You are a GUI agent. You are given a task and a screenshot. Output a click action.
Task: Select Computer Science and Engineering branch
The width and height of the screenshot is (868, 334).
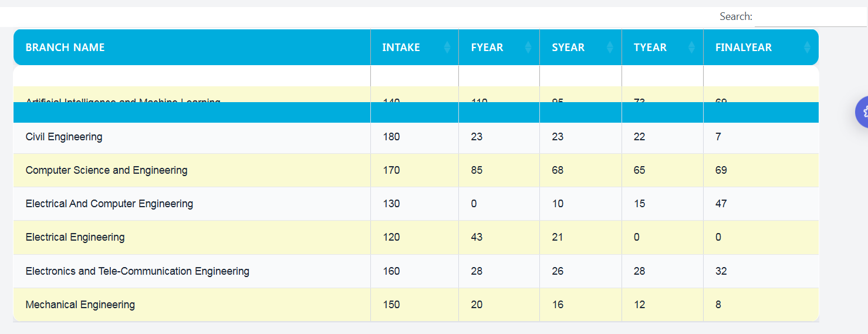click(106, 170)
